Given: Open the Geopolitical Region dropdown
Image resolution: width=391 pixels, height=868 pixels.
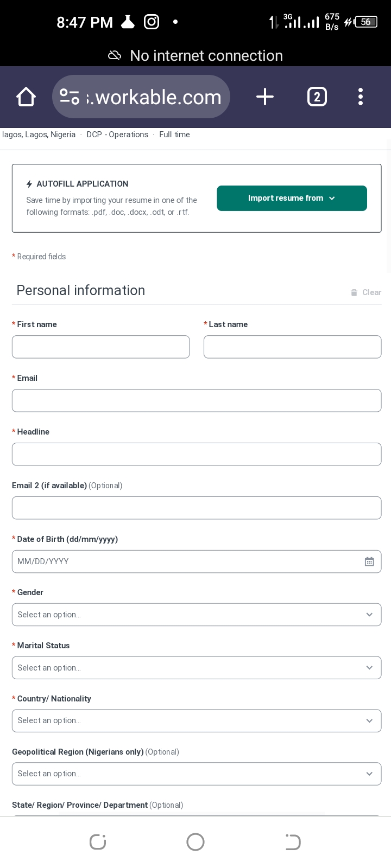Looking at the screenshot, I should tap(197, 774).
